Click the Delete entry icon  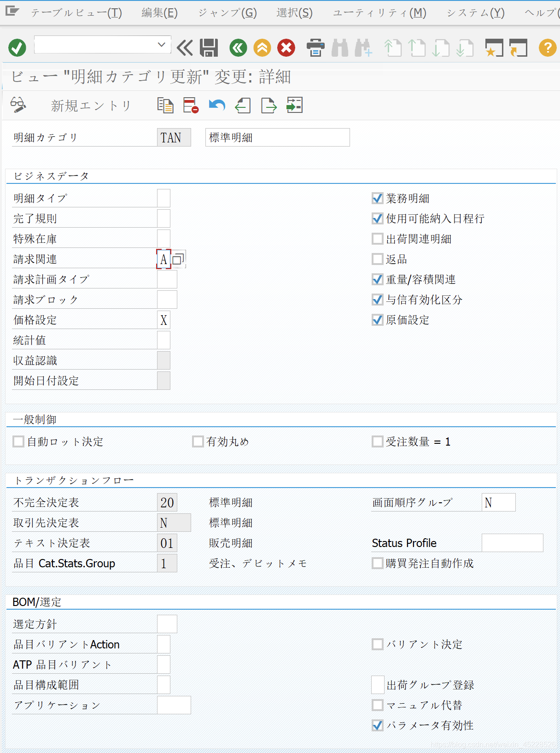[x=191, y=105]
